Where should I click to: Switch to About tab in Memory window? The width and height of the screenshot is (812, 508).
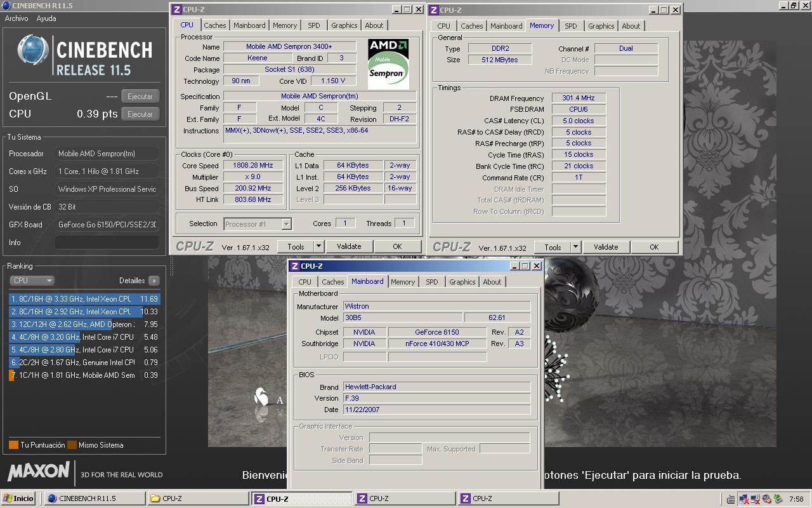click(631, 26)
